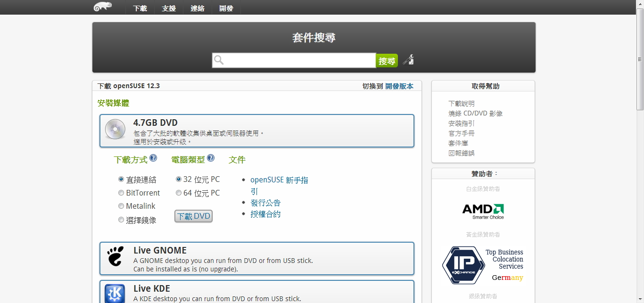Open 套件庫 help link
This screenshot has width=644, height=303.
tap(458, 143)
